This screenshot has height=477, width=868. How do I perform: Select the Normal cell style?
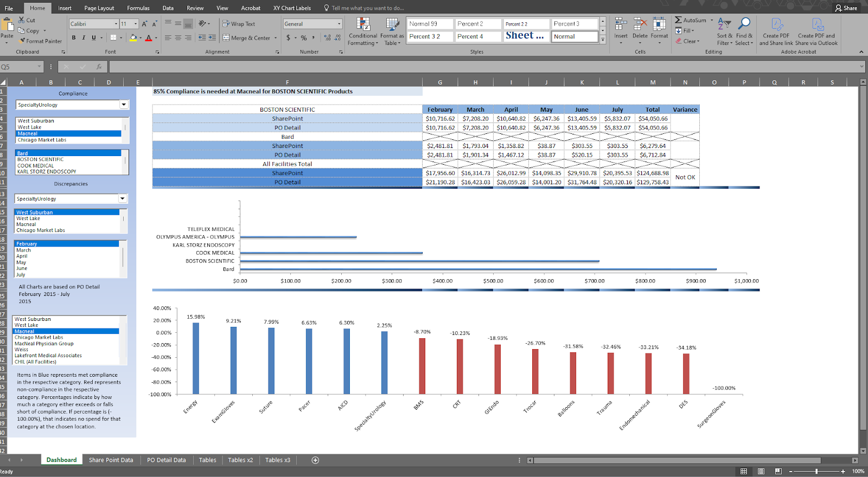(575, 36)
